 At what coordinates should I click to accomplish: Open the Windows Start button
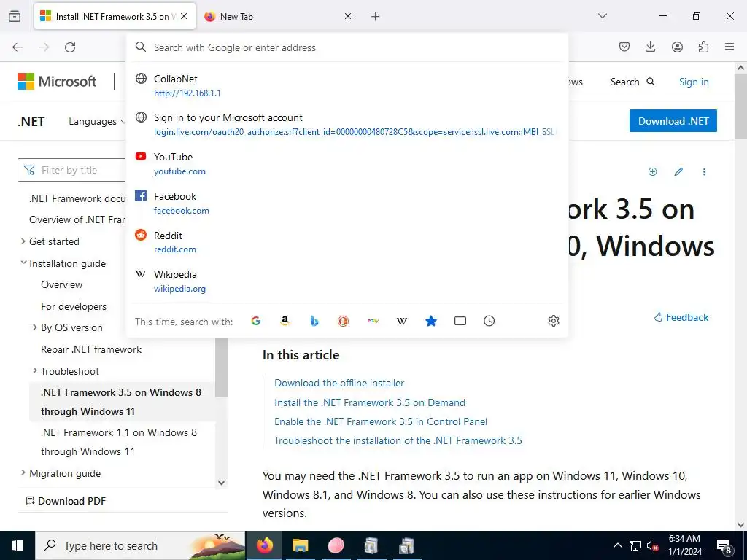[18, 545]
